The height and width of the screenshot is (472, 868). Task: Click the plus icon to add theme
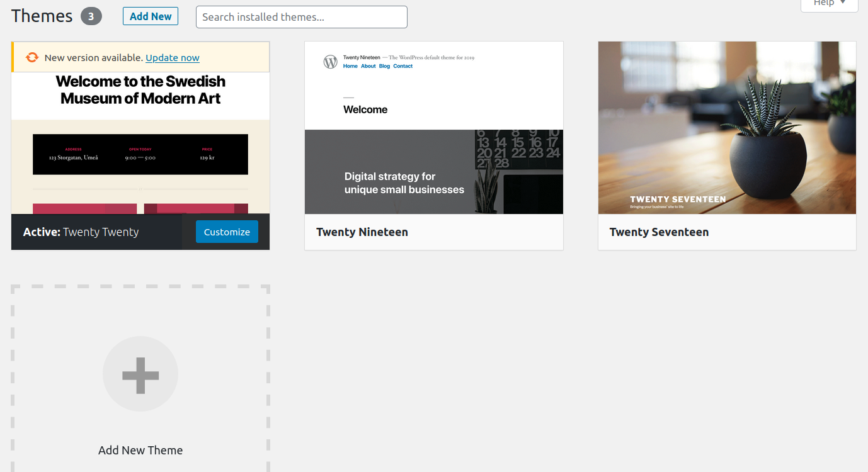[140, 374]
